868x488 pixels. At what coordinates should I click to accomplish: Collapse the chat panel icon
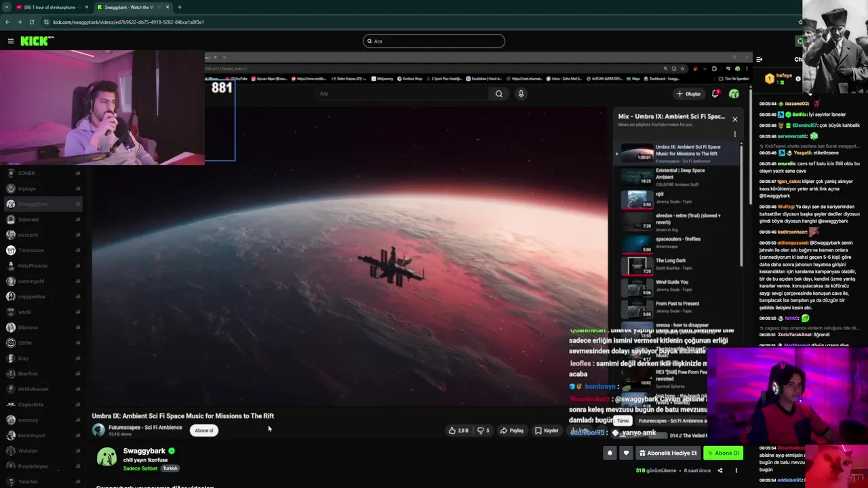(759, 60)
